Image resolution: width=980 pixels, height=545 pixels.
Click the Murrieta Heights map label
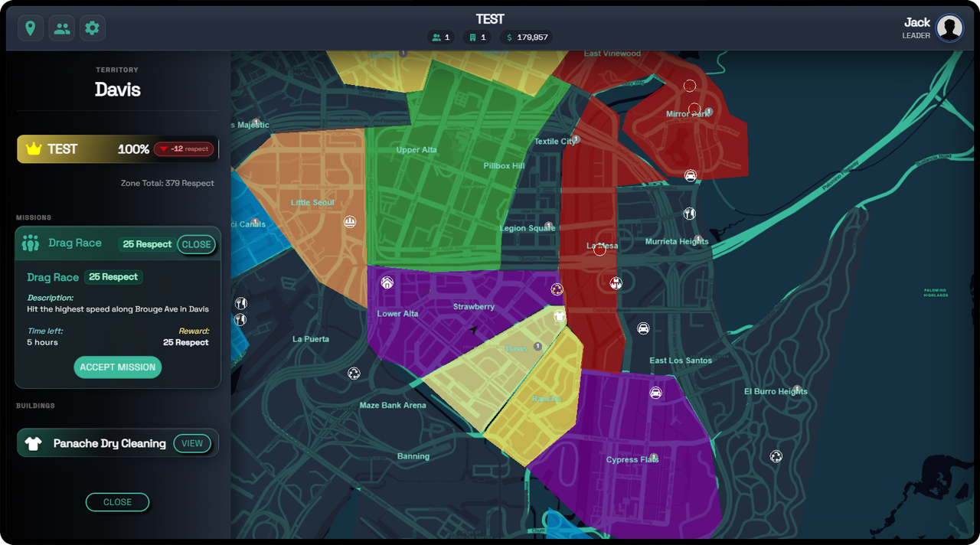(677, 241)
